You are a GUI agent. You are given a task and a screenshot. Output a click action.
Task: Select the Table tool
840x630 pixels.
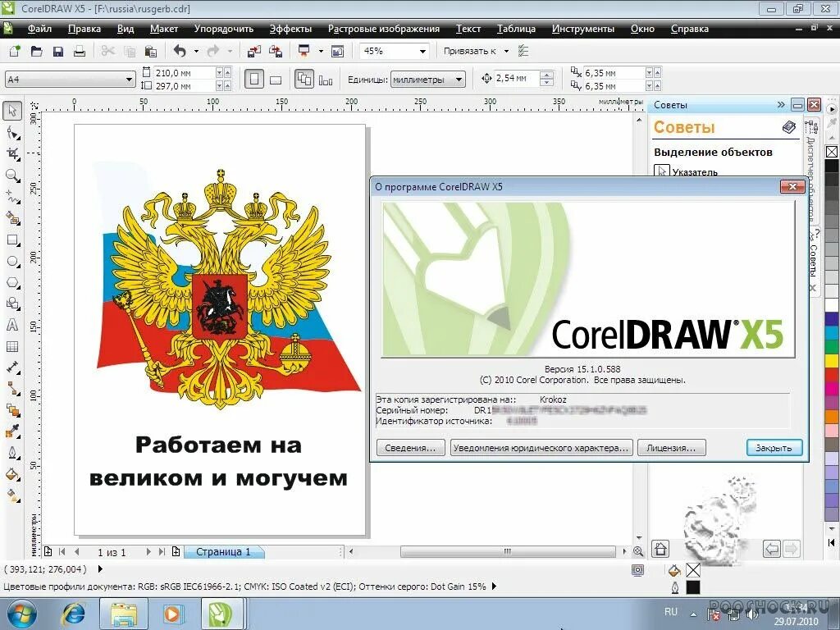click(12, 347)
